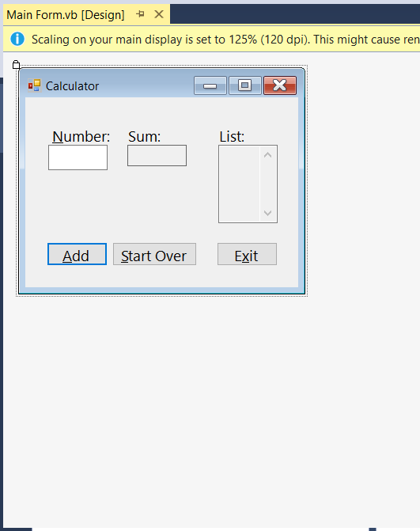Maximize the Calculator form
Image resolution: width=420 pixels, height=531 pixels.
pyautogui.click(x=244, y=85)
